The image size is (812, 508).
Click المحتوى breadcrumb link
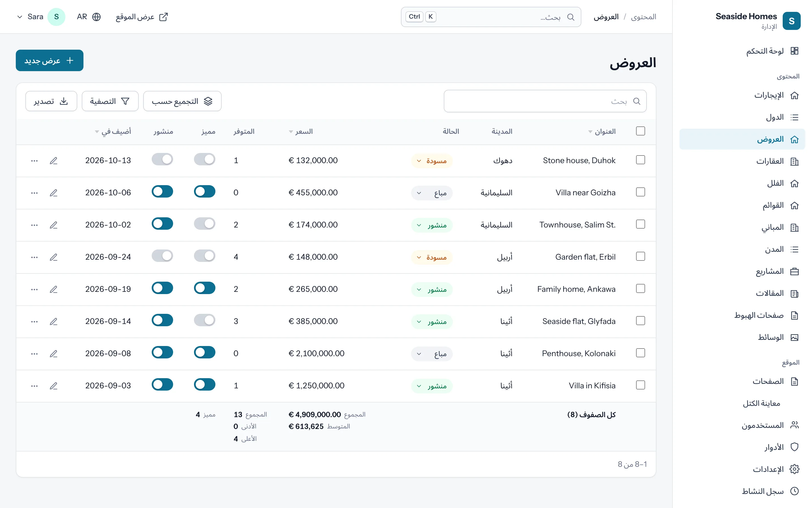643,17
